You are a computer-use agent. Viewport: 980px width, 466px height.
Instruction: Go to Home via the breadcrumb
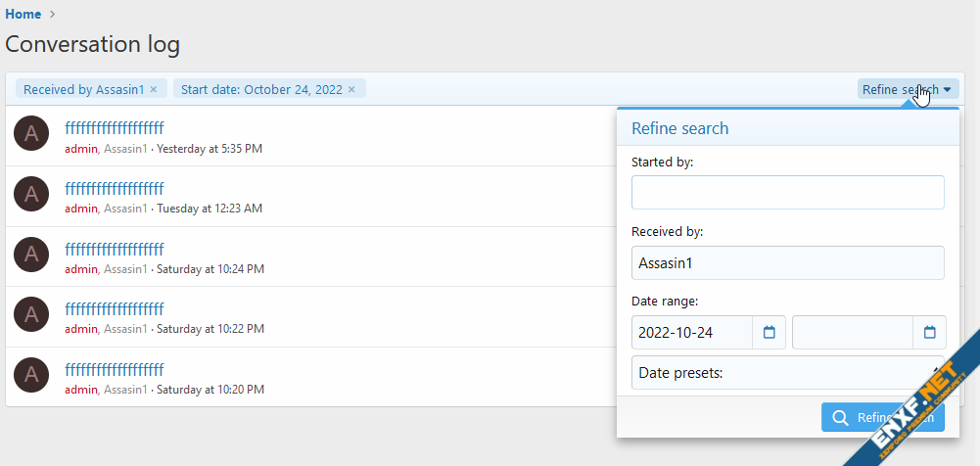(x=23, y=14)
